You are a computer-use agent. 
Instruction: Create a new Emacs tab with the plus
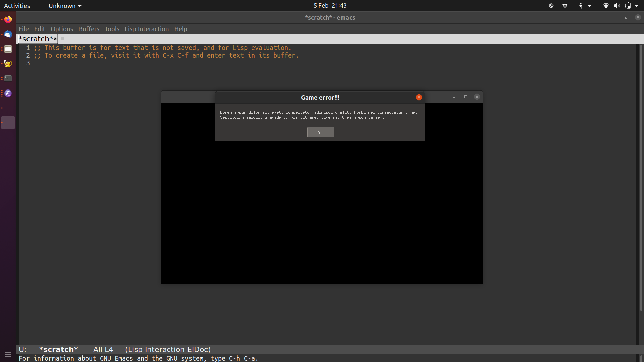pyautogui.click(x=62, y=39)
